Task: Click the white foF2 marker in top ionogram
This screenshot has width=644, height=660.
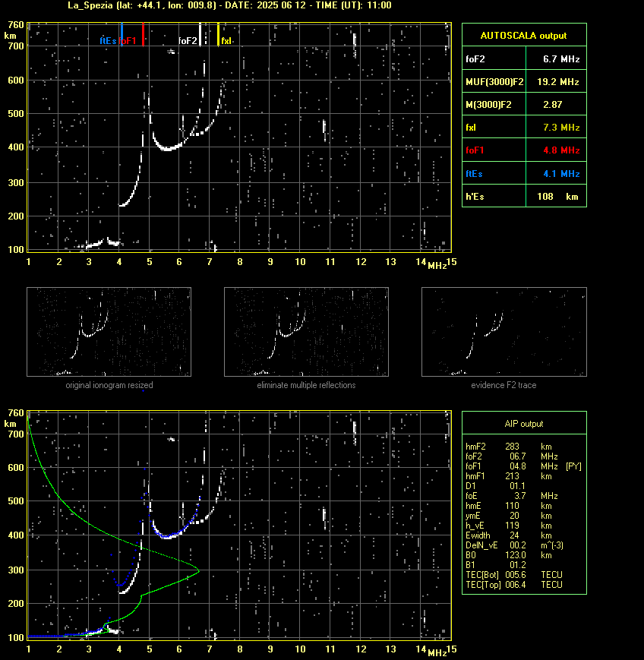Action: pyautogui.click(x=200, y=34)
